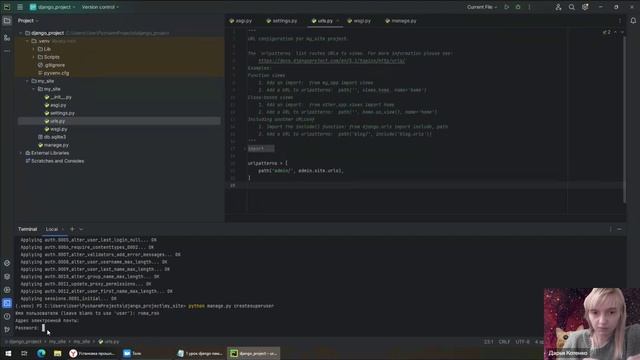The image size is (640, 360).
Task: Open terminal panel options menu
Action: click(x=611, y=229)
